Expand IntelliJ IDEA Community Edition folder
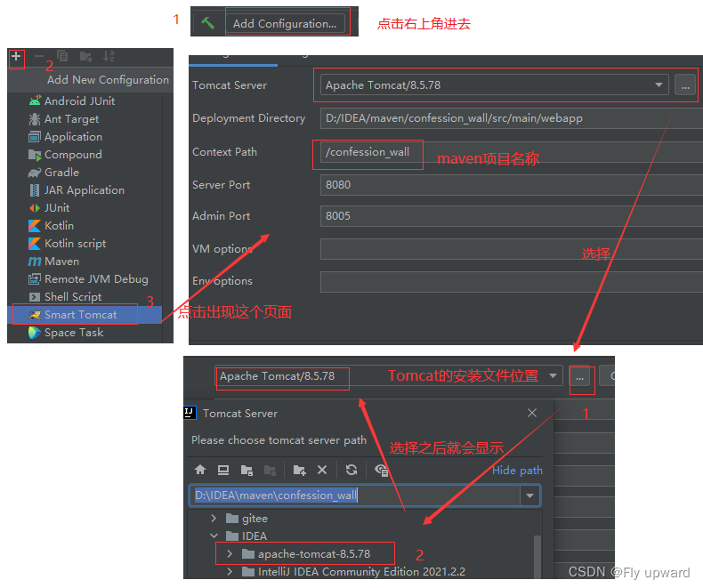The height and width of the screenshot is (588, 703). click(230, 572)
